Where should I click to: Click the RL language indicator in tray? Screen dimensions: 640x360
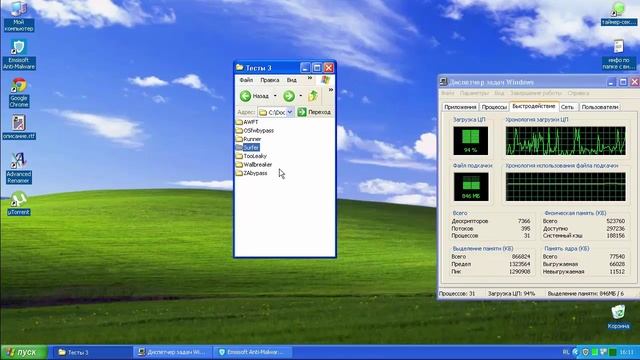point(566,352)
